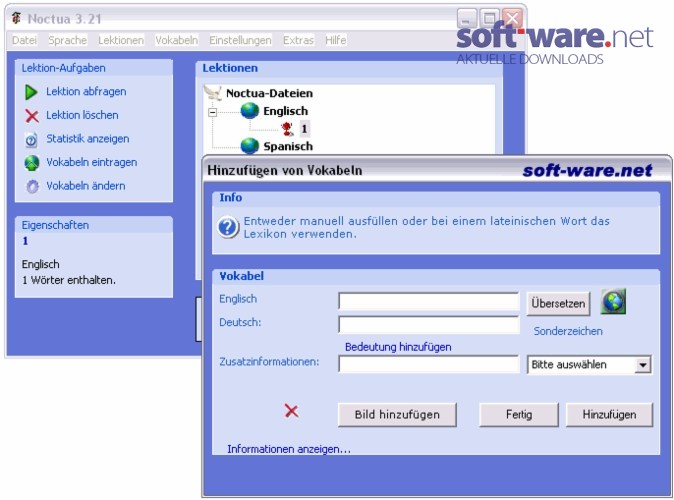Select the Spanisch tree item
Viewport: 674px width, 500px height.
point(288,146)
